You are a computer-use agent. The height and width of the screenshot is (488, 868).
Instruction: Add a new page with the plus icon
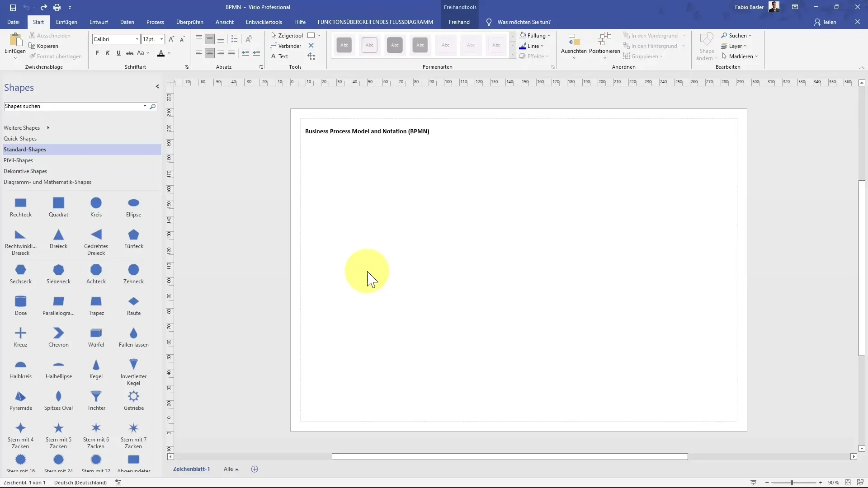click(255, 469)
